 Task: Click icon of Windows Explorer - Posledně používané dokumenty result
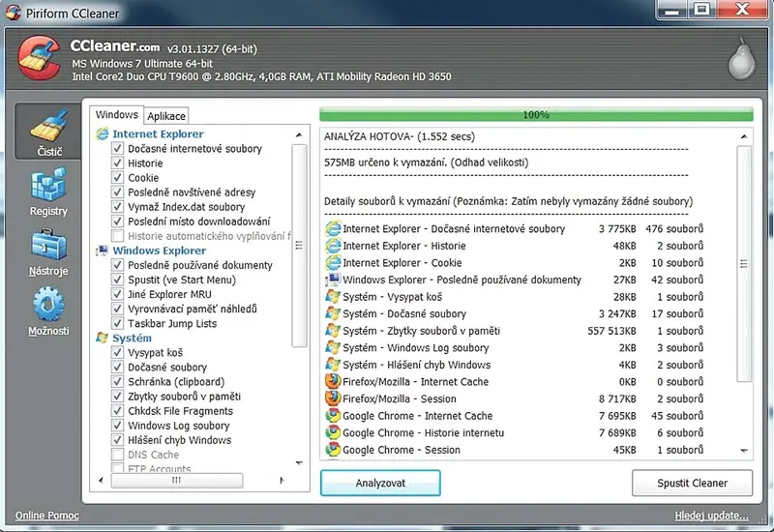[333, 280]
